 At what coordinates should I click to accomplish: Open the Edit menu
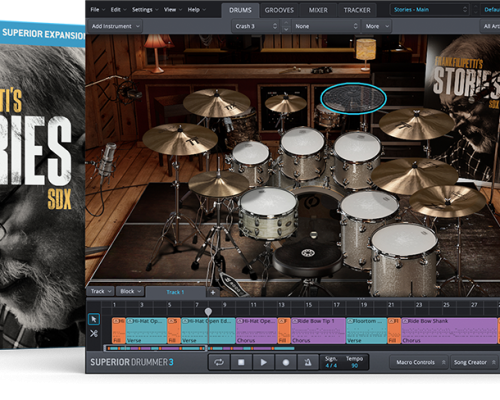118,10
